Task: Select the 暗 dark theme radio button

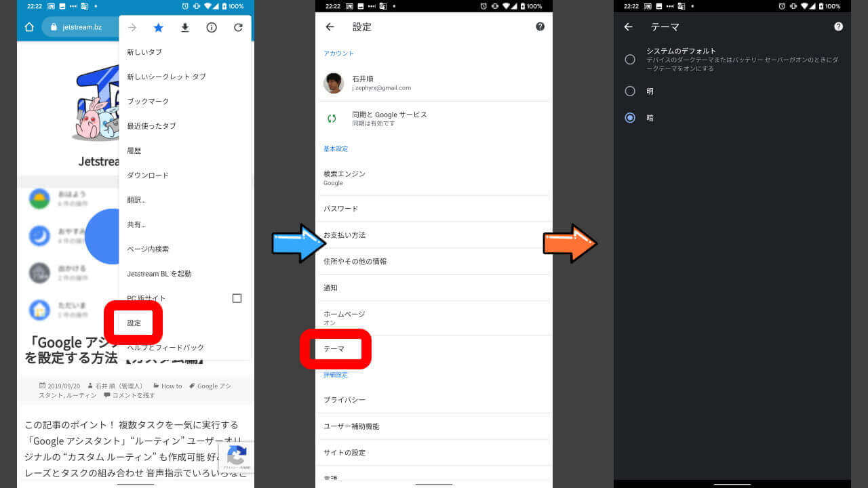Action: point(630,117)
